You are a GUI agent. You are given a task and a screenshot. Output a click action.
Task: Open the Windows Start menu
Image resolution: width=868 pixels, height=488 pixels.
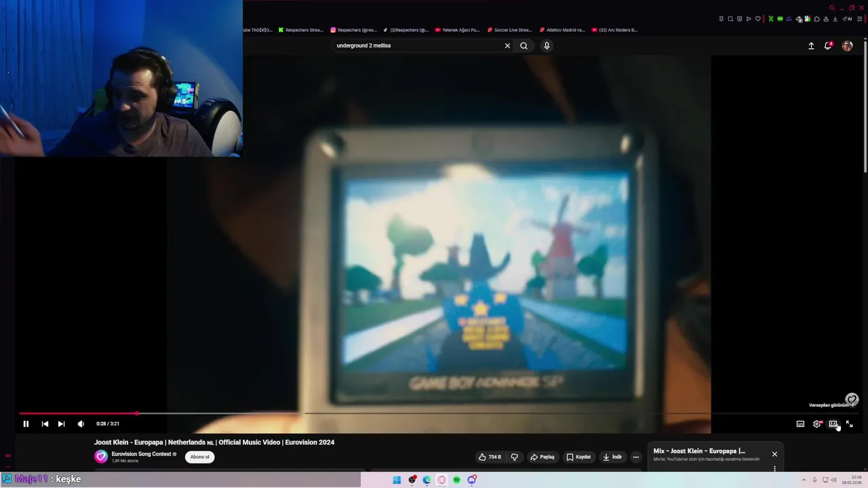(x=397, y=480)
